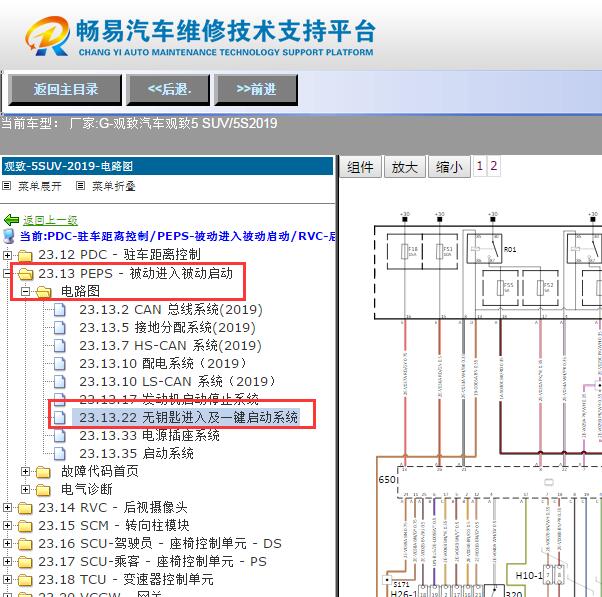
Task: Click the 23.12 PDC folder icon
Action: 25,255
